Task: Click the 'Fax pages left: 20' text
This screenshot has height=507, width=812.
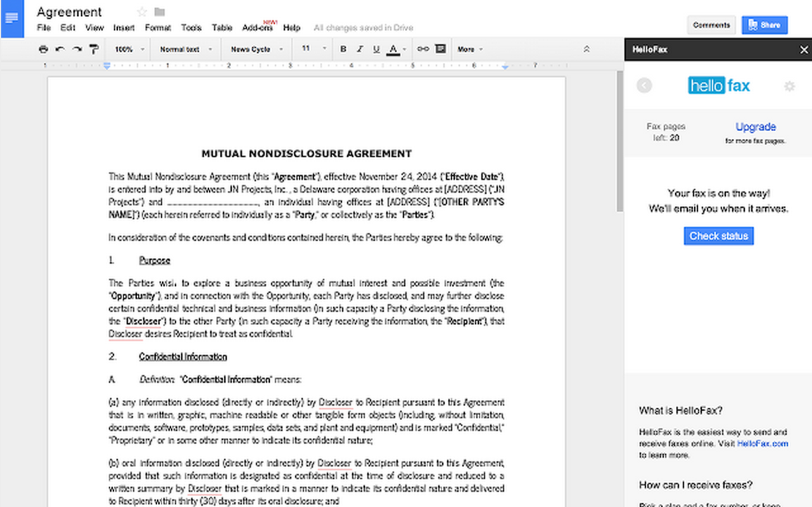Action: coord(666,132)
